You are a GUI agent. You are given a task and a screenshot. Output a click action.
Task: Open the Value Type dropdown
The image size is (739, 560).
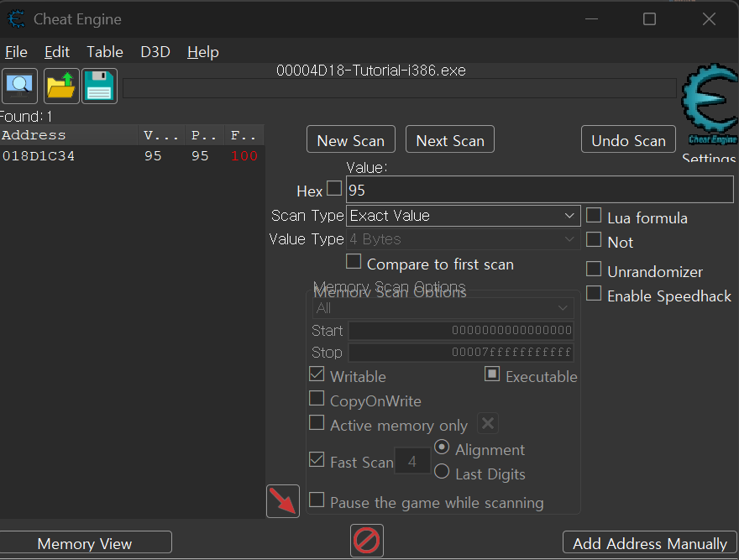(463, 239)
